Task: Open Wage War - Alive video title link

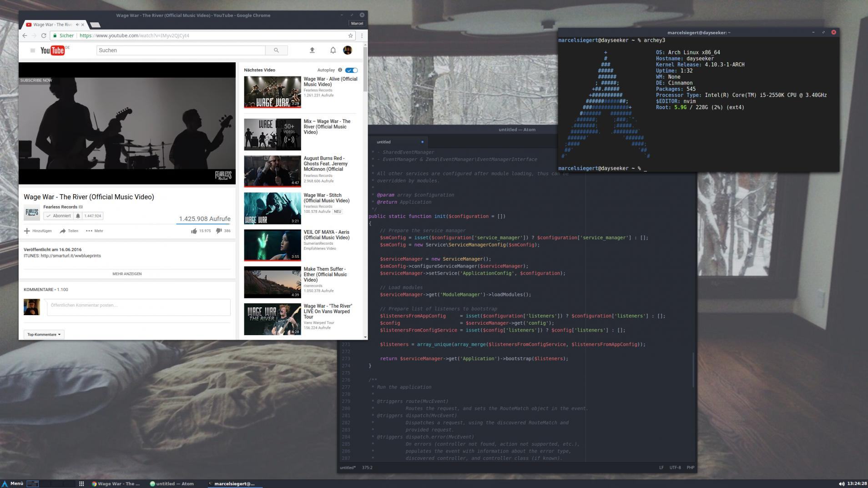Action: pyautogui.click(x=330, y=82)
